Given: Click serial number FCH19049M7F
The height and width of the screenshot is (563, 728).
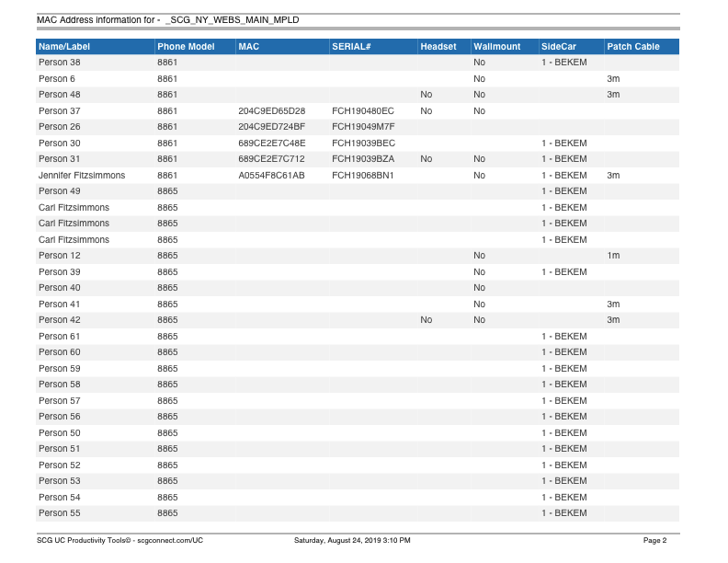Looking at the screenshot, I should [363, 127].
